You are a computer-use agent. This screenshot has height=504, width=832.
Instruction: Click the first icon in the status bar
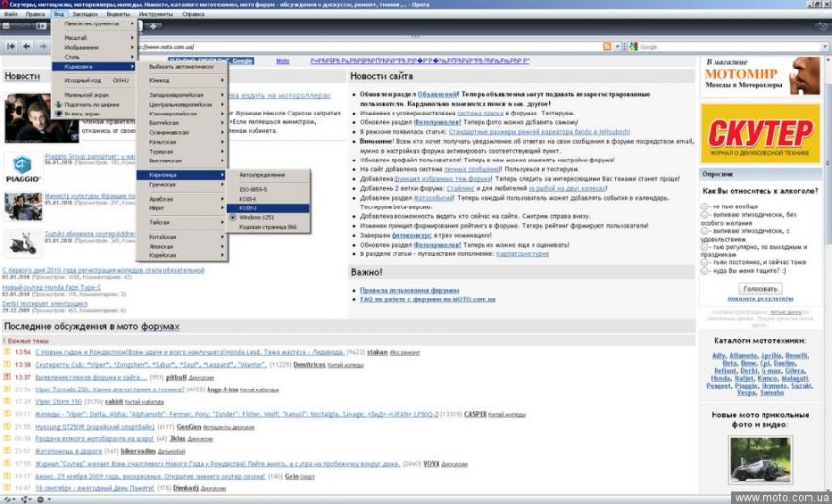tap(9, 499)
